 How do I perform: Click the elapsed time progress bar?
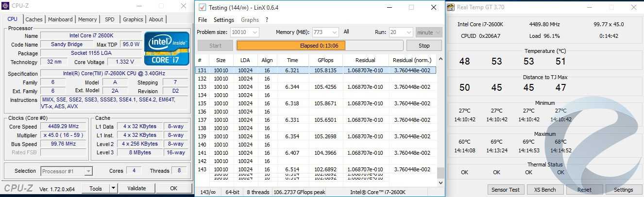[x=320, y=46]
